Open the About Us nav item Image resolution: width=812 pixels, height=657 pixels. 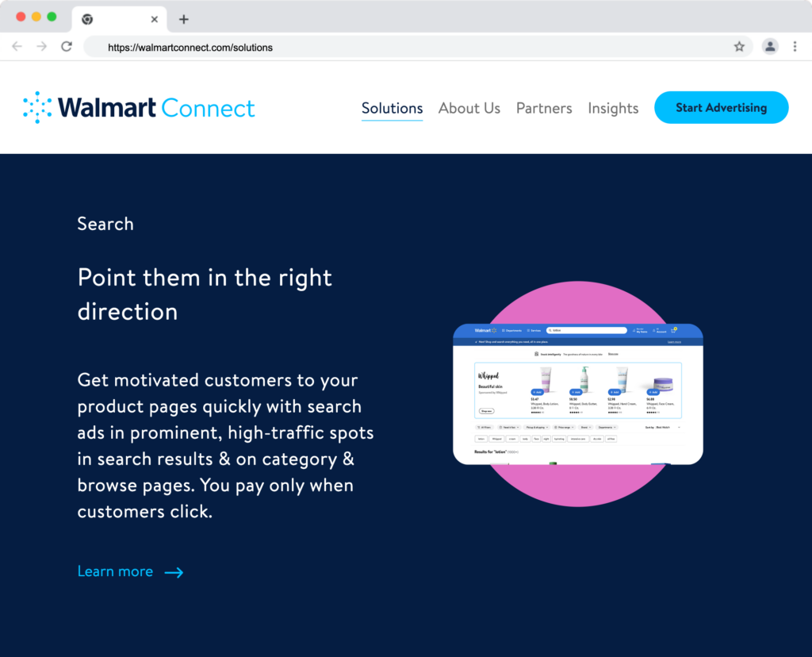(469, 108)
